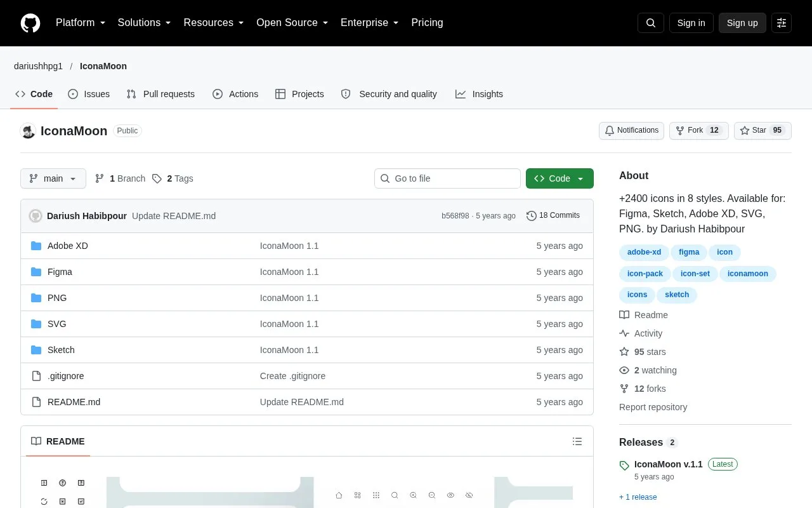The height and width of the screenshot is (508, 812).
Task: Expand the Platform dropdown menu
Action: [81, 23]
